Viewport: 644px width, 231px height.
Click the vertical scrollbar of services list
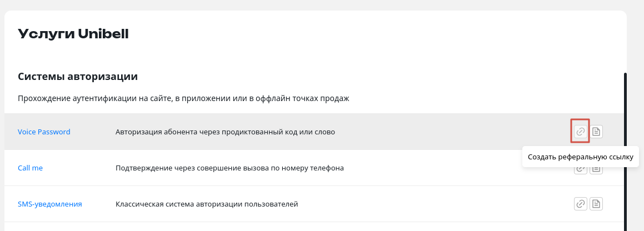[x=625, y=152]
